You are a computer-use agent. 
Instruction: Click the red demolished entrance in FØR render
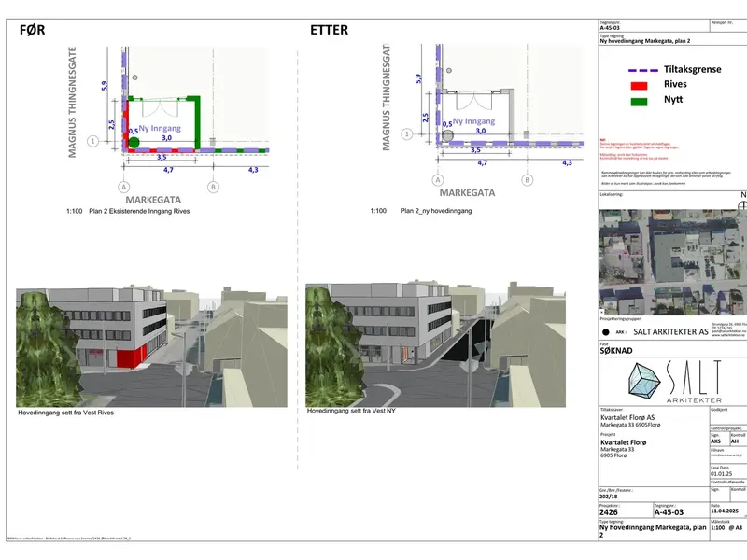(131, 357)
